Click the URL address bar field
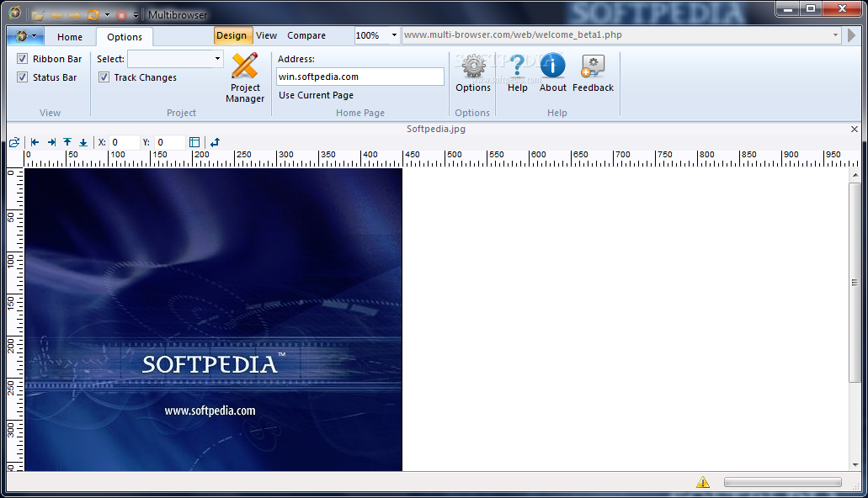The image size is (868, 498). [x=616, y=34]
